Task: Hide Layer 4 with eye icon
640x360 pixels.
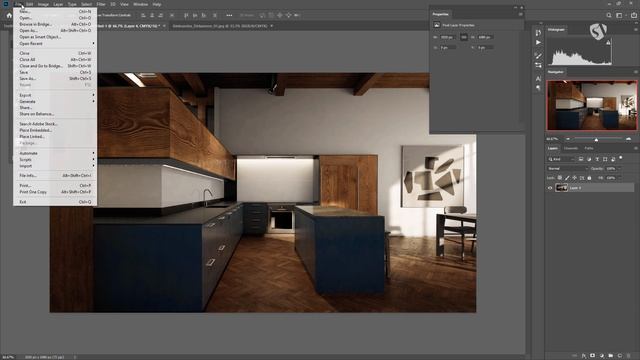Action: 550,188
